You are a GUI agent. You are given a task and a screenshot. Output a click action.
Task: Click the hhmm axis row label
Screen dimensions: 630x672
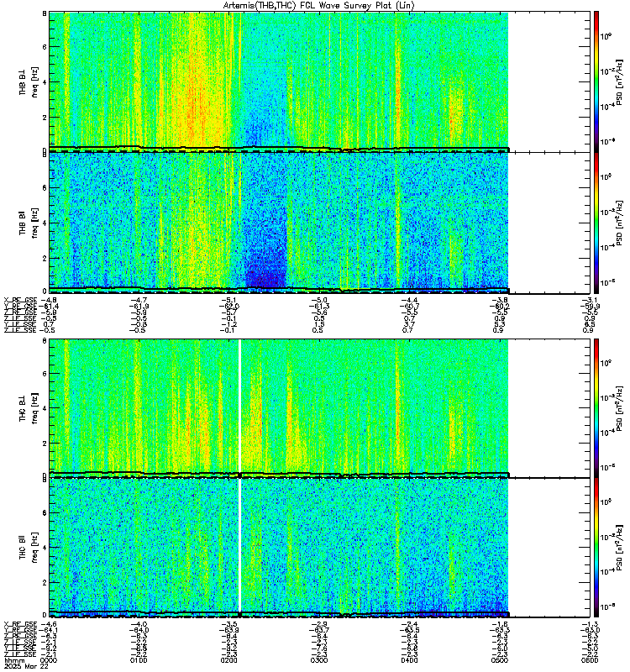(x=13, y=659)
